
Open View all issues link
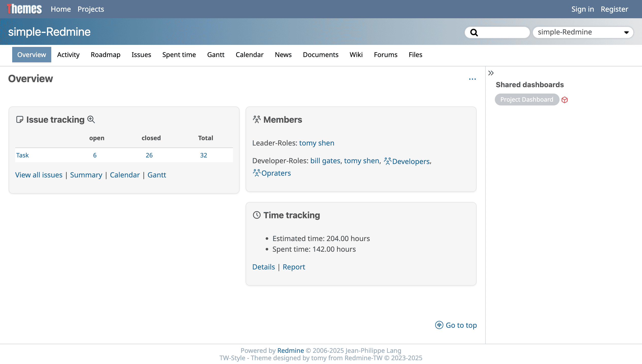39,175
